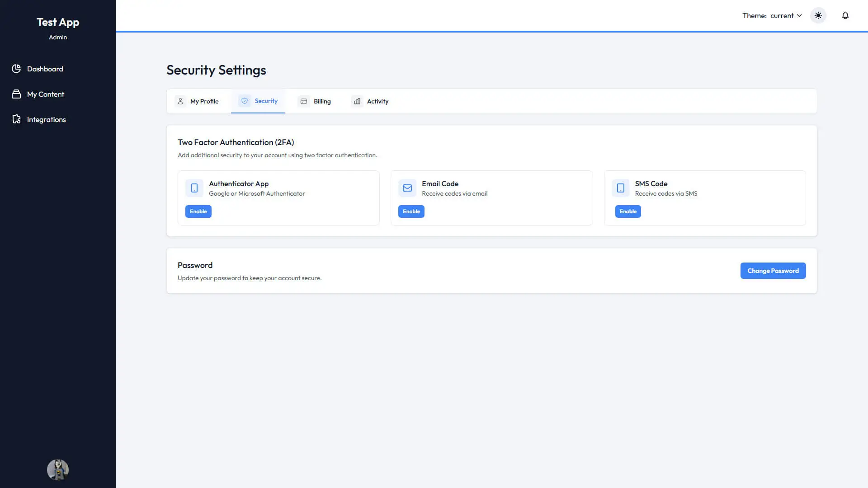
Task: Click the user avatar at sidebar bottom
Action: coord(57,470)
